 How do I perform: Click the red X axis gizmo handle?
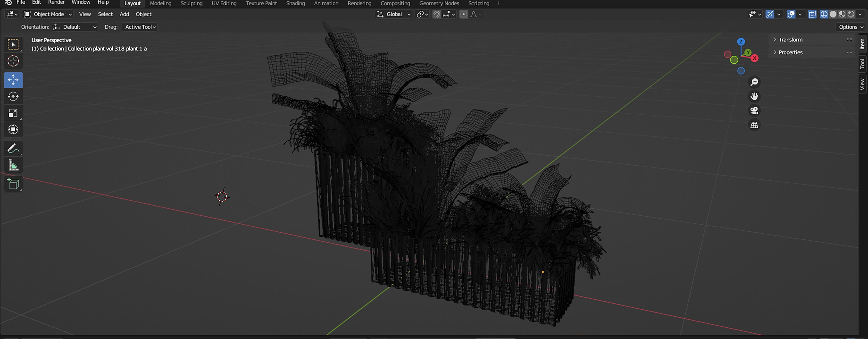pos(754,58)
